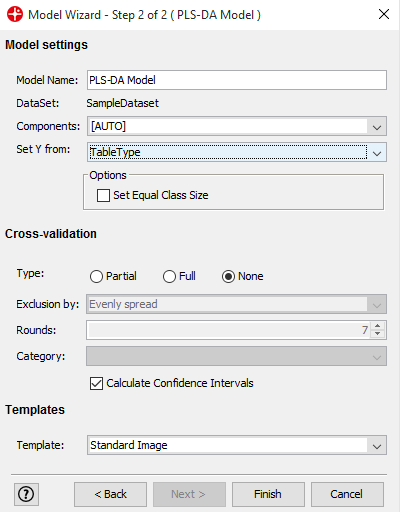Go to previous step with Back

coord(110,494)
